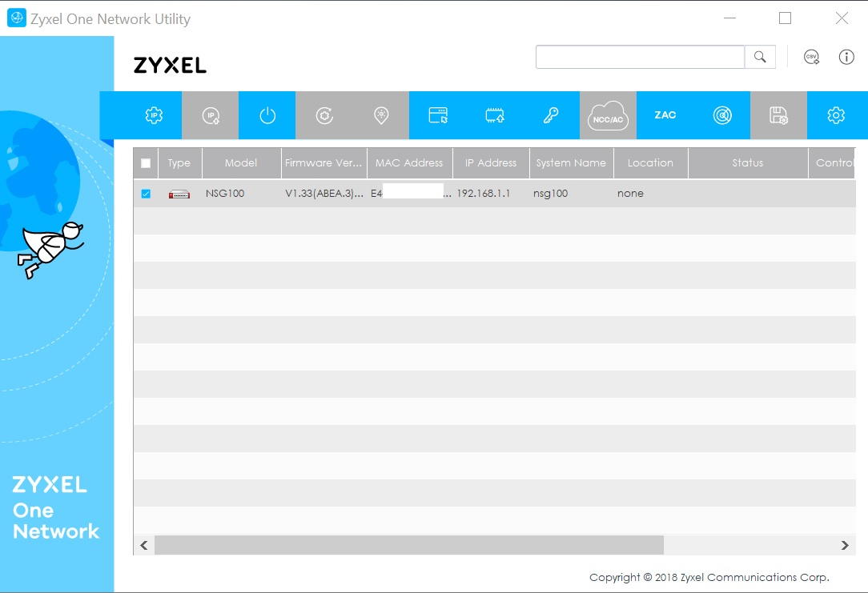This screenshot has width=868, height=593.
Task: Open the about information icon
Action: tap(846, 57)
